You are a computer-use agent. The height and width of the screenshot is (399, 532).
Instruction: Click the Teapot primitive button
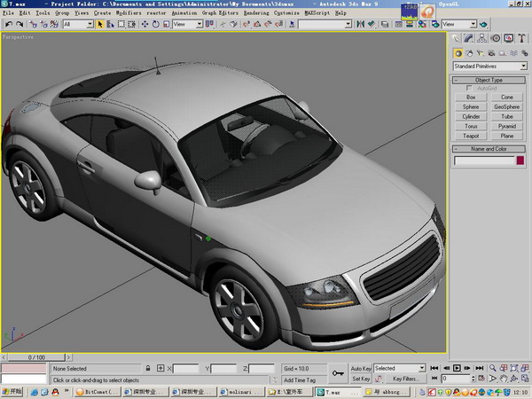(x=471, y=136)
